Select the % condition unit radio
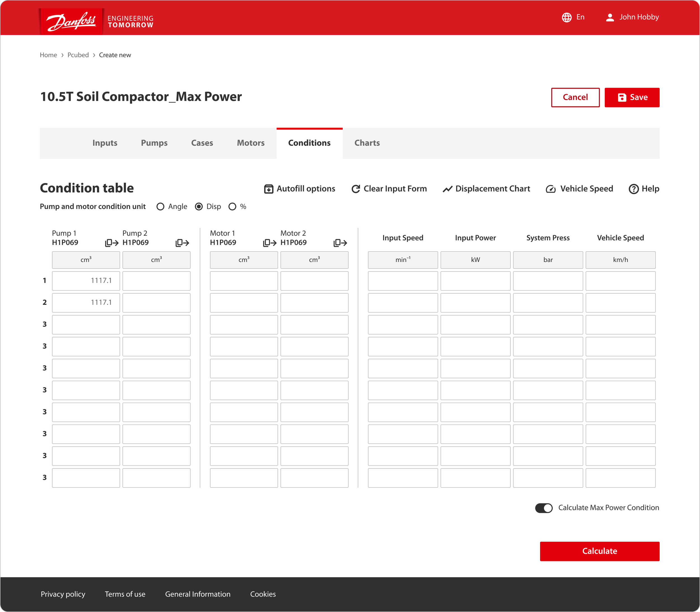 pyautogui.click(x=232, y=207)
